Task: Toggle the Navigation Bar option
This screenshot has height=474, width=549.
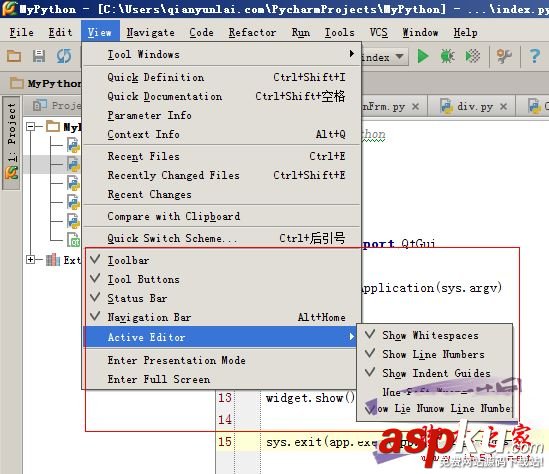Action: click(223, 317)
